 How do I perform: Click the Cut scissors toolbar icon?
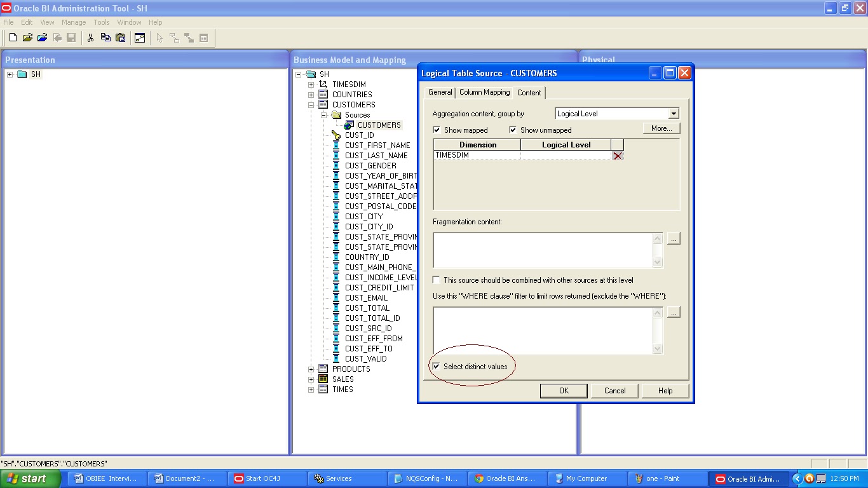click(90, 38)
